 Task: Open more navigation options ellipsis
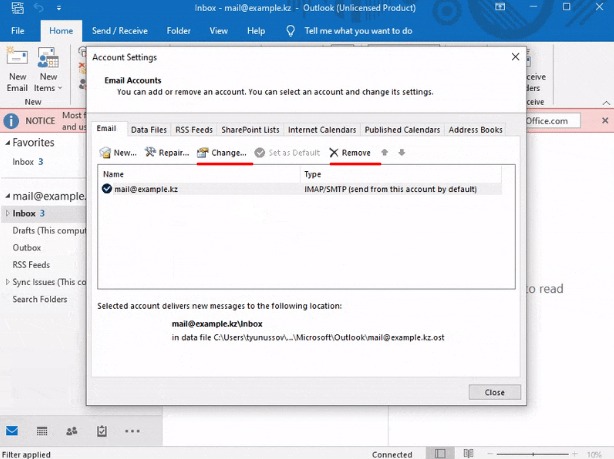click(132, 431)
